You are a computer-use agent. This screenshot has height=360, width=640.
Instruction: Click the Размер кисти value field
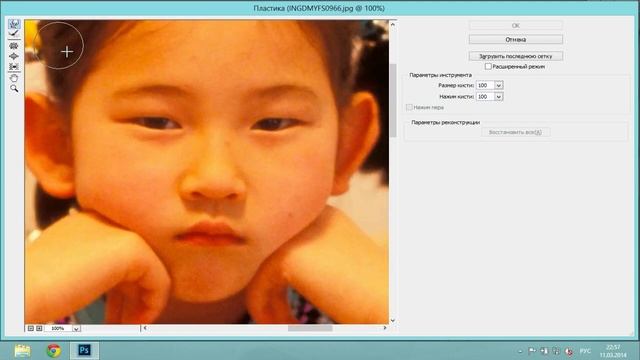point(485,85)
